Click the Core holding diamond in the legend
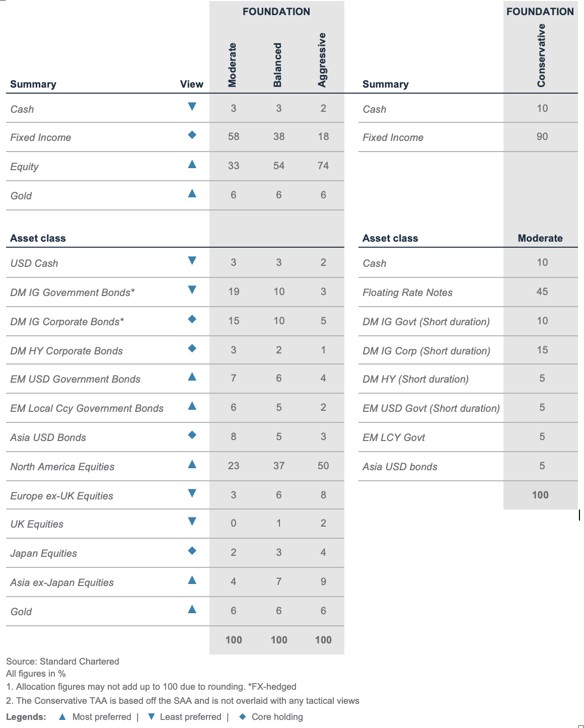 [x=242, y=717]
